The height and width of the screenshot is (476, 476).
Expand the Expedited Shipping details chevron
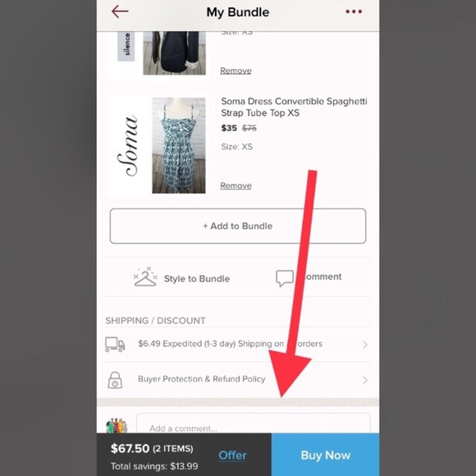[x=365, y=345]
